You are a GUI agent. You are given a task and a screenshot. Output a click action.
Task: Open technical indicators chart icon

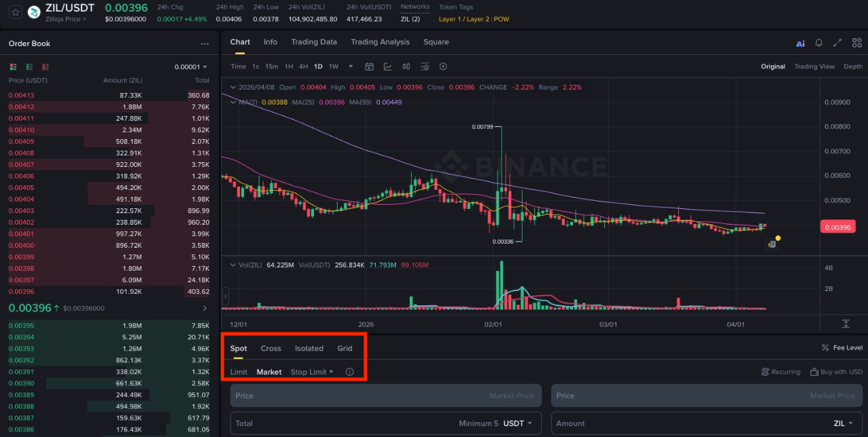point(388,66)
